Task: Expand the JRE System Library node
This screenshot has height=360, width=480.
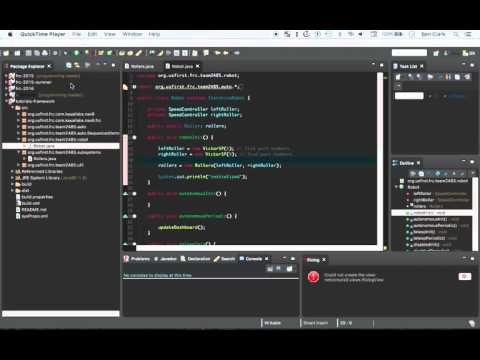Action: tap(12, 178)
